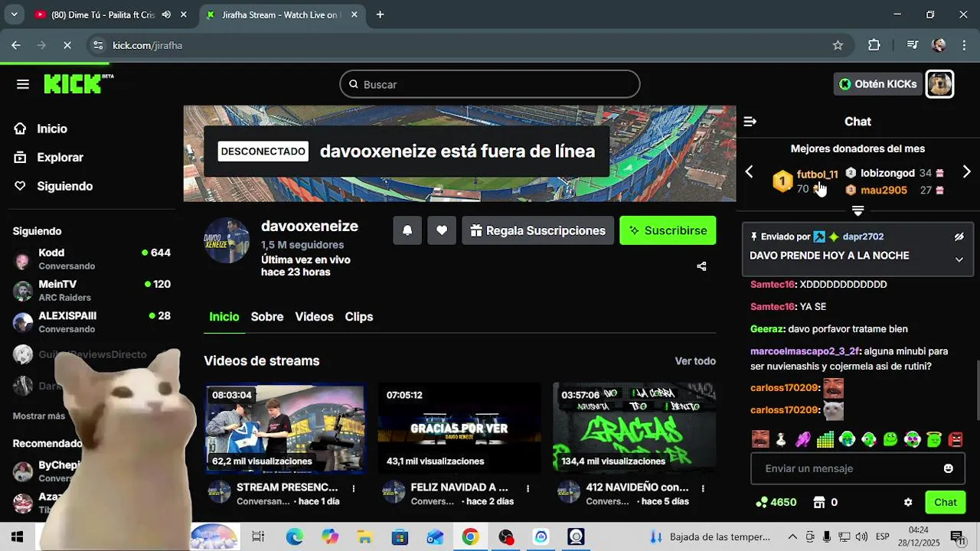Image resolution: width=980 pixels, height=551 pixels.
Task: Select the red angry emote at row end
Action: click(956, 439)
